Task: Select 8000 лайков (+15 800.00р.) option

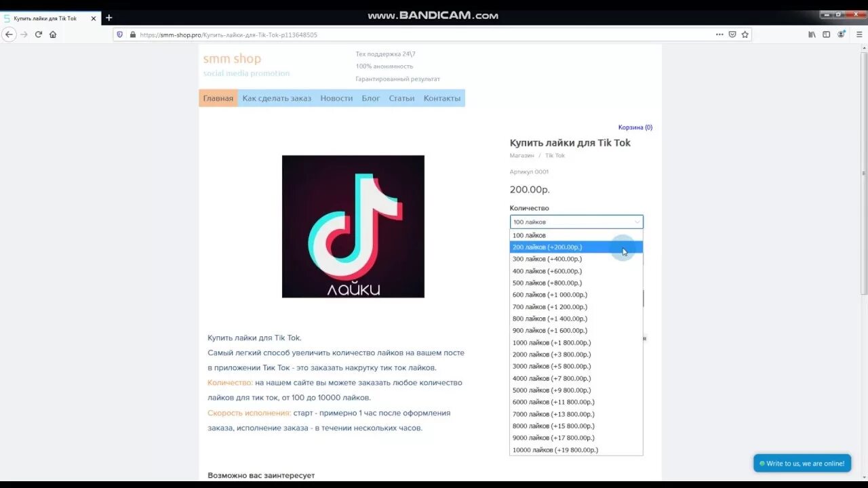Action: click(x=576, y=426)
